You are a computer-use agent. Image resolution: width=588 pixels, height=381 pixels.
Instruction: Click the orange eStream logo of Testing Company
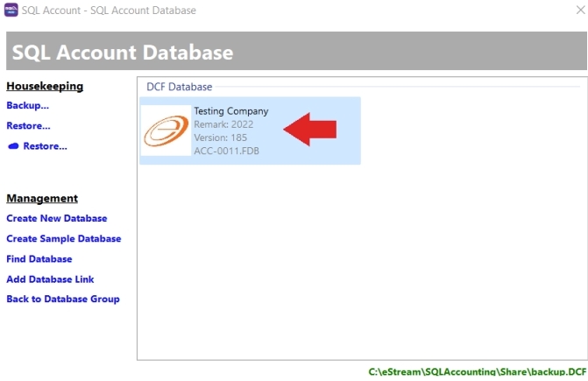pyautogui.click(x=166, y=131)
